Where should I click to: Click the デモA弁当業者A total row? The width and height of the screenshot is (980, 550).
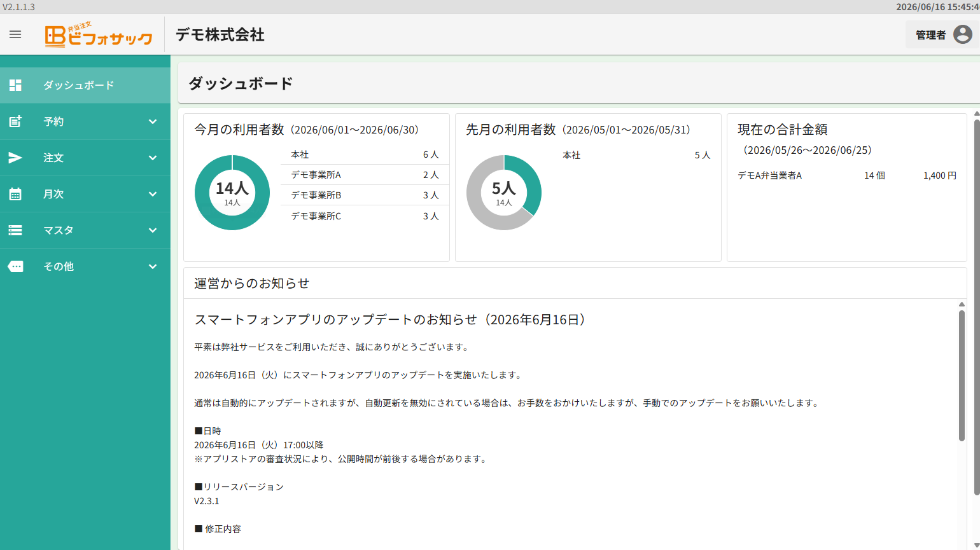847,175
